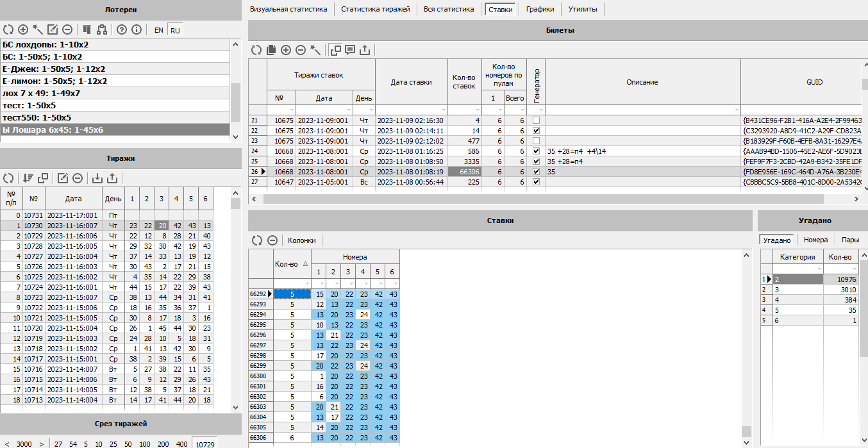This screenshot has height=448, width=868.
Task: Set draw slice to 400
Action: (x=182, y=444)
